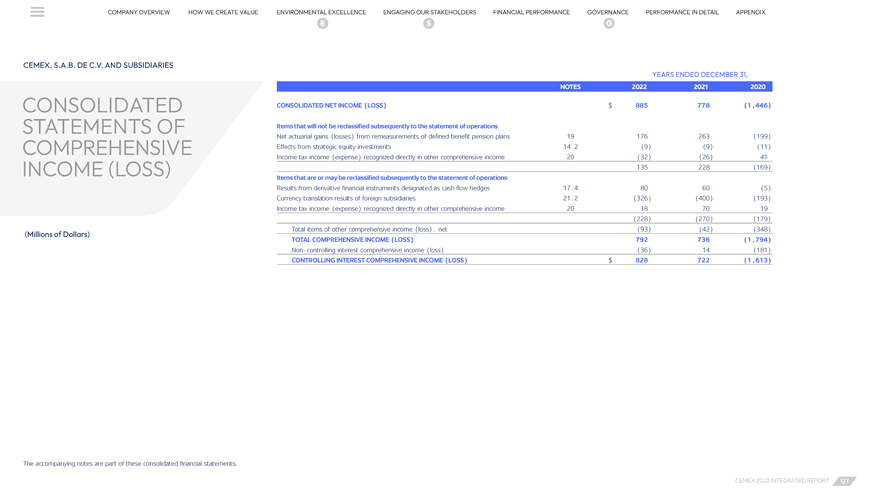Select note reference 19
880x495 pixels.
tap(570, 136)
